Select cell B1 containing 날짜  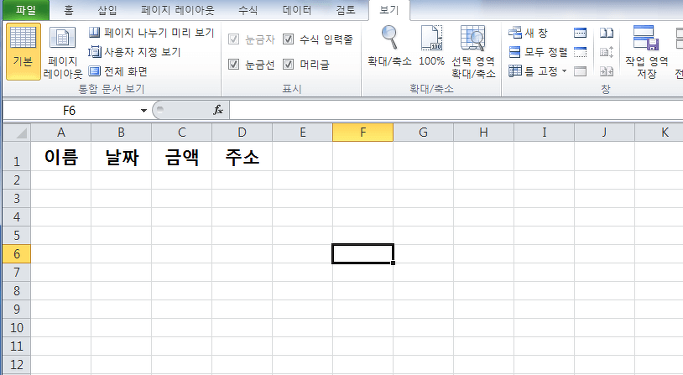pos(121,157)
